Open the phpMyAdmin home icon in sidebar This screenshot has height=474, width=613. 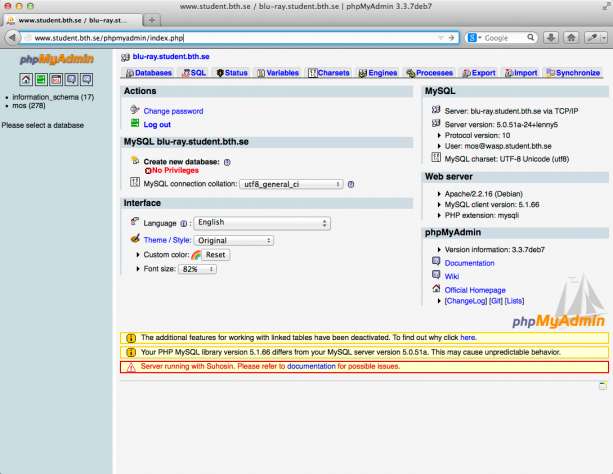point(26,80)
